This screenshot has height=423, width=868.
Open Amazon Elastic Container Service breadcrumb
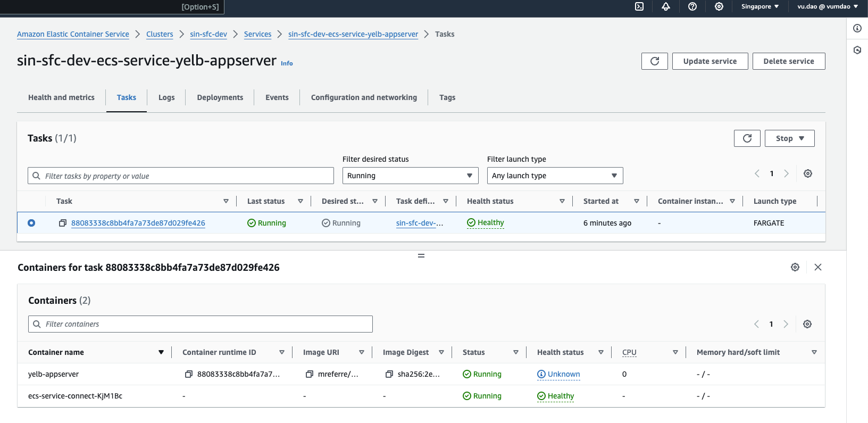click(73, 34)
